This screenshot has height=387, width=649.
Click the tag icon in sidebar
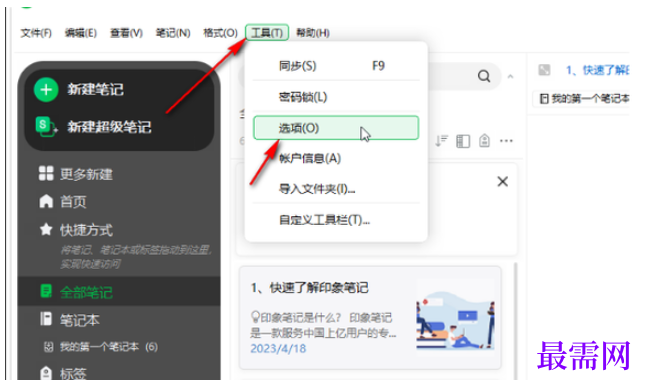[46, 373]
